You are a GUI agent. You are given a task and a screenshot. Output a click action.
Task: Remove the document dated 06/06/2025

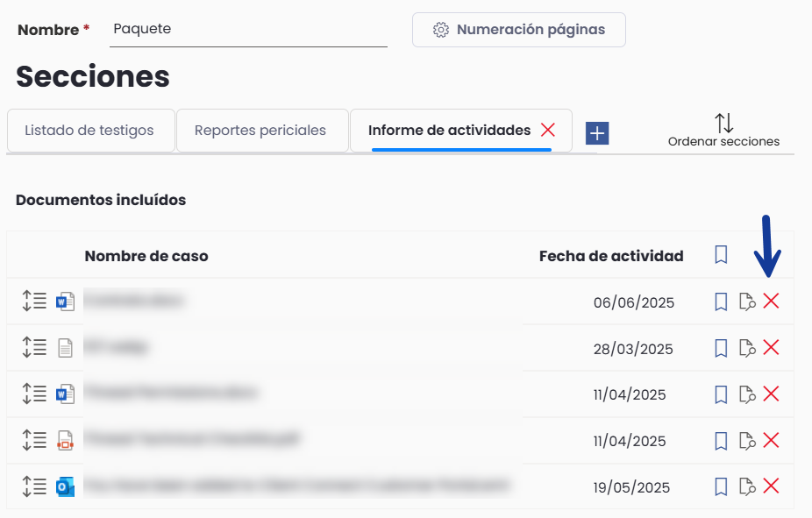point(771,301)
